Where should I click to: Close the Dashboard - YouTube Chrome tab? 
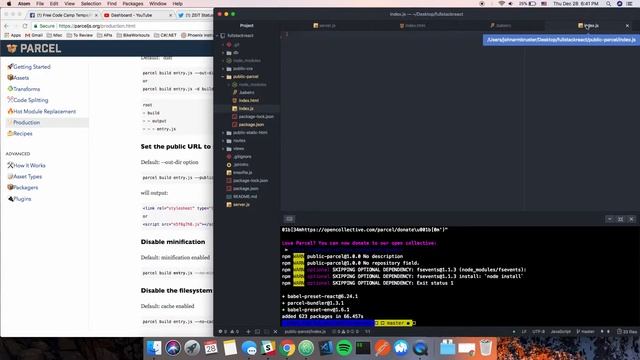pyautogui.click(x=171, y=15)
